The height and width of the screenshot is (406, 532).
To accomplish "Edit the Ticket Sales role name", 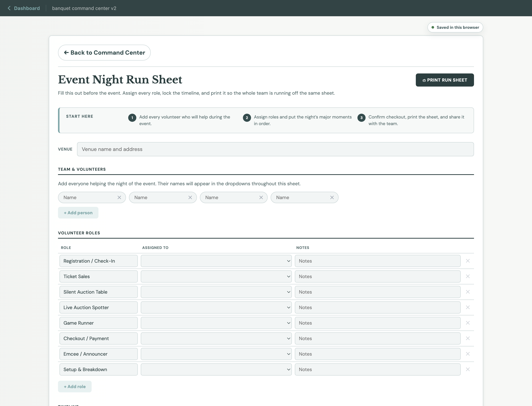I will point(98,276).
